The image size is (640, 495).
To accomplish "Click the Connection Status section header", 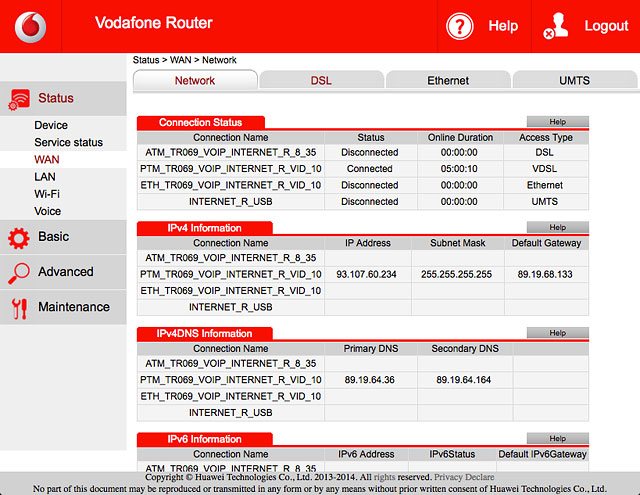I will (200, 122).
